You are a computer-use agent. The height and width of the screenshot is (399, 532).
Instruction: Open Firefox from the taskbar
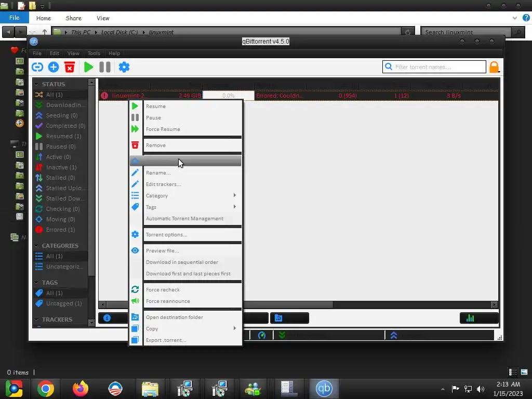81,389
